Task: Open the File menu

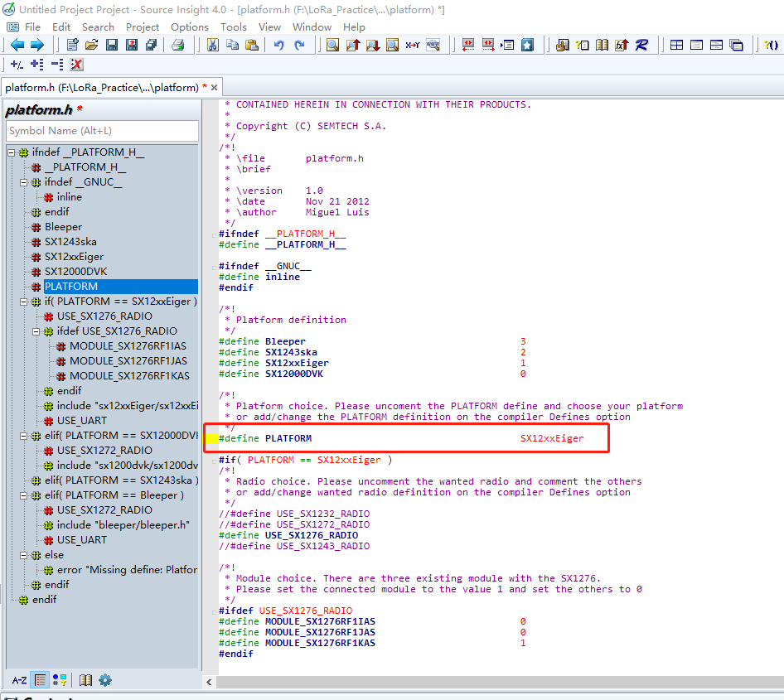Action: tap(32, 27)
